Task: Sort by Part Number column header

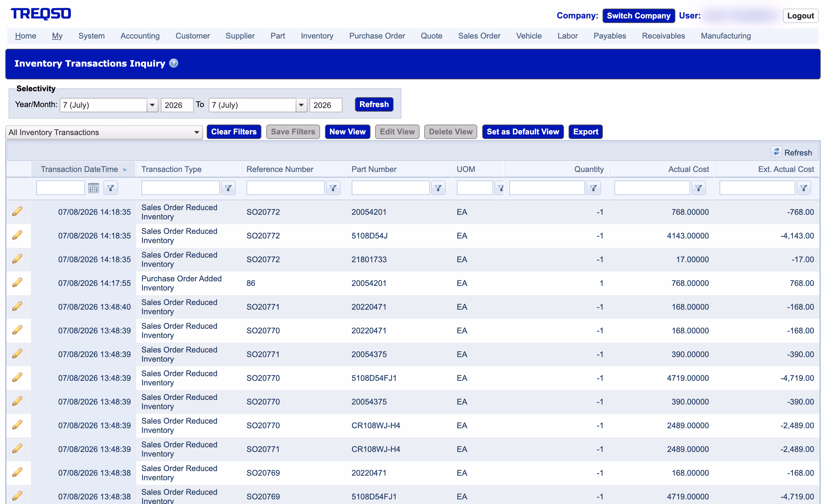Action: coord(374,169)
